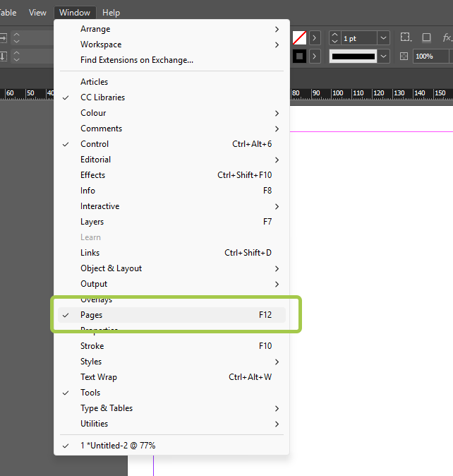The width and height of the screenshot is (453, 476).
Task: Toggle the Control panel entry
Action: point(171,144)
